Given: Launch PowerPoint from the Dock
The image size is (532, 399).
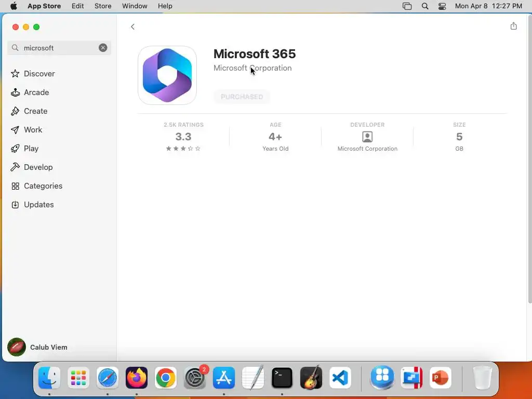Looking at the screenshot, I should click(441, 378).
